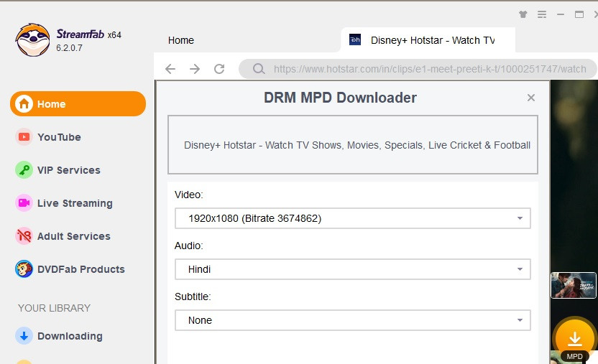Viewport: 598px width, 364px height.
Task: Open the video thumbnail on the right
Action: tap(573, 285)
